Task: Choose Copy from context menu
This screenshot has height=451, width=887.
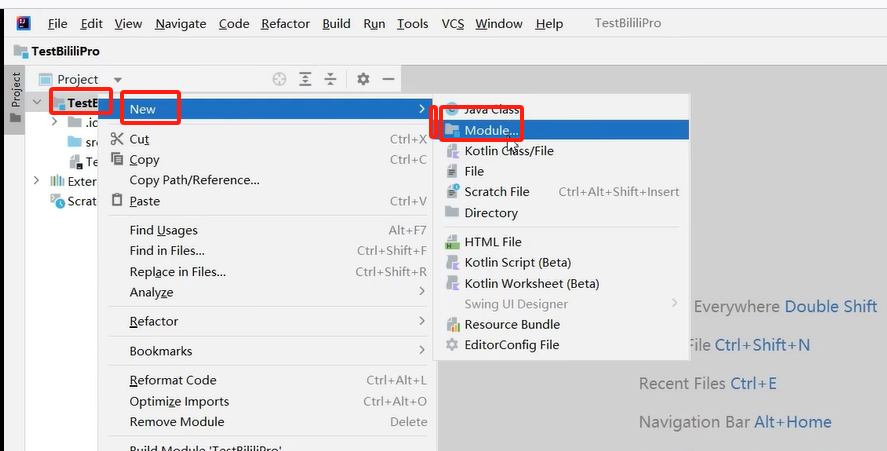Action: (268, 160)
